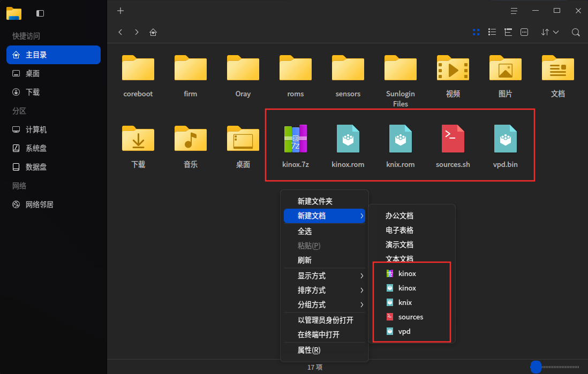Switch to icon grid view
The image size is (588, 374).
[x=476, y=32]
